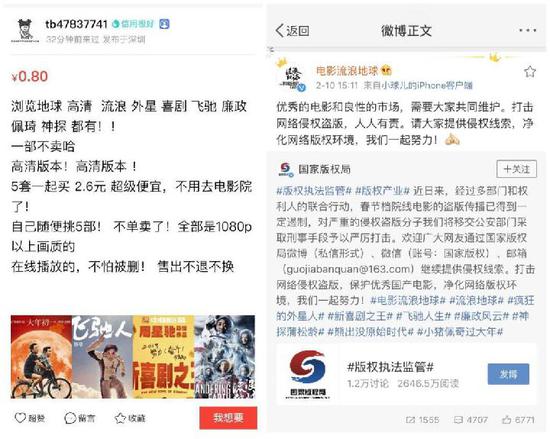Open the #版权执法监管# topic card

pyautogui.click(x=406, y=374)
